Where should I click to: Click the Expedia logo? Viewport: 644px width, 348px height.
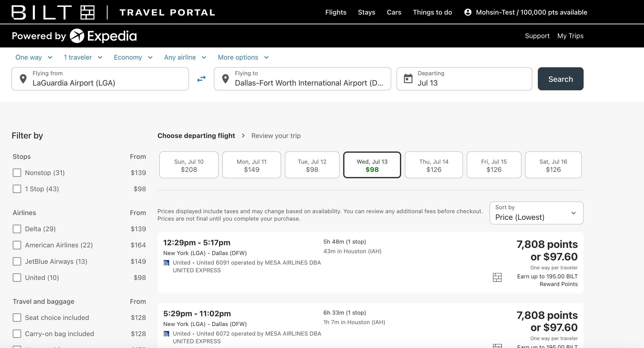(103, 36)
